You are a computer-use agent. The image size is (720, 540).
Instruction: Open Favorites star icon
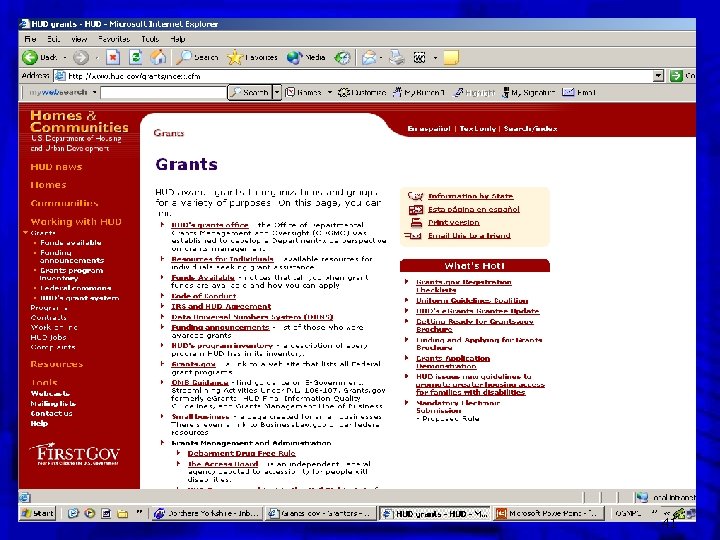click(235, 57)
